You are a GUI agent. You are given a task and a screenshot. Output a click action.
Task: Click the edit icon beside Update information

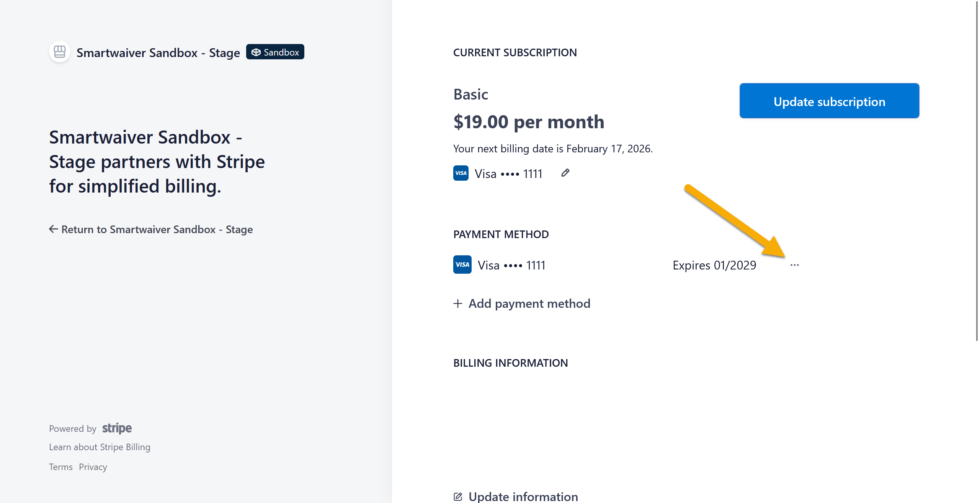(x=458, y=496)
